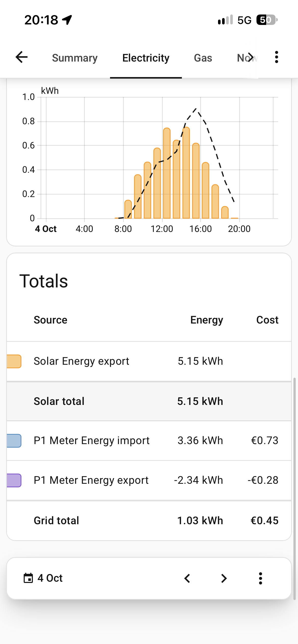This screenshot has height=644, width=298.
Task: Click the 4 Oct date label
Action: 50,578
